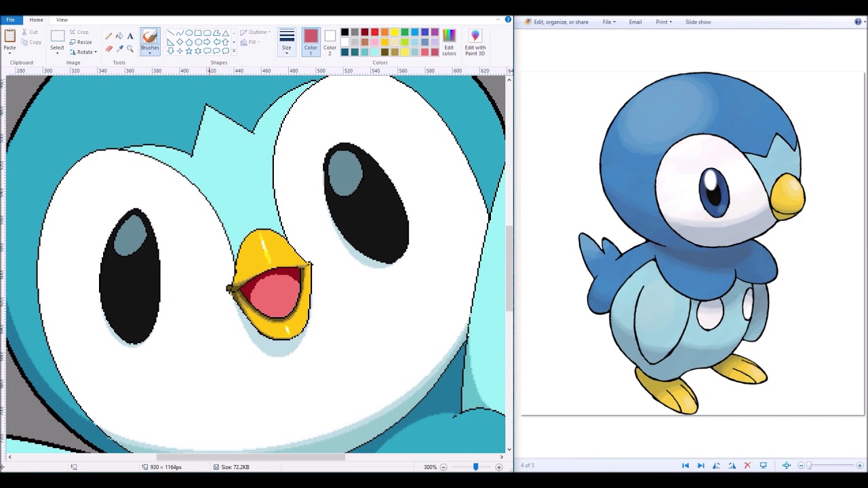This screenshot has width=868, height=488.
Task: Switch to the View ribbon tab
Action: point(62,20)
